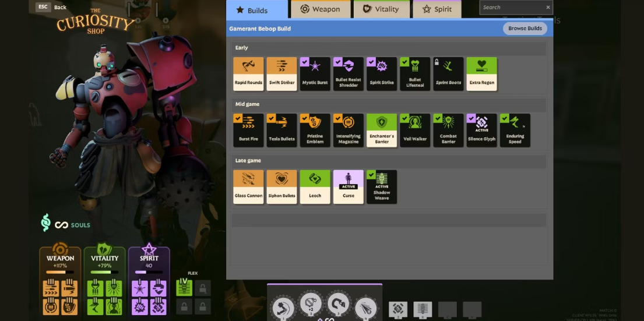
Task: Click the tier IV flex slot item
Action: (184, 287)
